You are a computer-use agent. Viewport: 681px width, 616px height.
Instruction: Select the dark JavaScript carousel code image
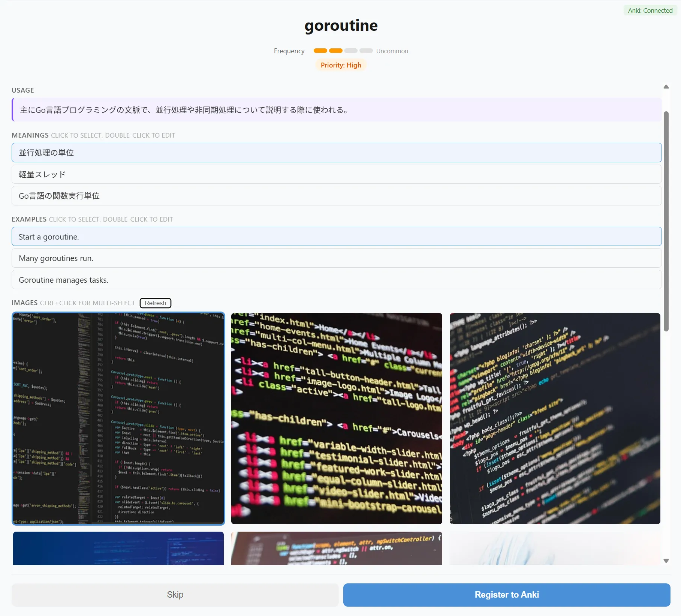118,418
